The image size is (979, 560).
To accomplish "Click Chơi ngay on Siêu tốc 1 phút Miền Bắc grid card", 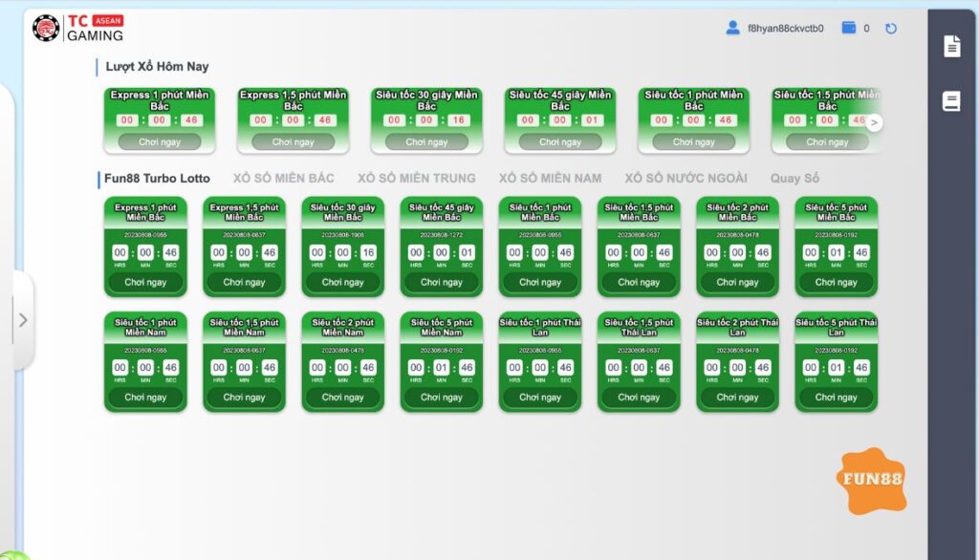I will tap(540, 282).
